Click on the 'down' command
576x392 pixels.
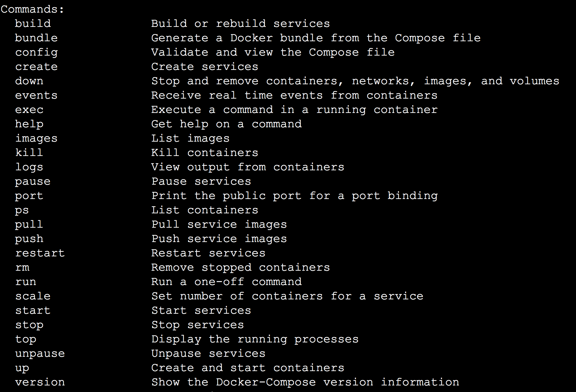pyautogui.click(x=29, y=81)
